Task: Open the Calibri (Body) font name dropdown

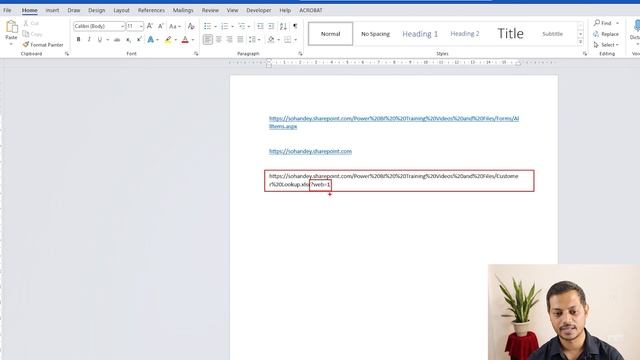Action: [122, 26]
